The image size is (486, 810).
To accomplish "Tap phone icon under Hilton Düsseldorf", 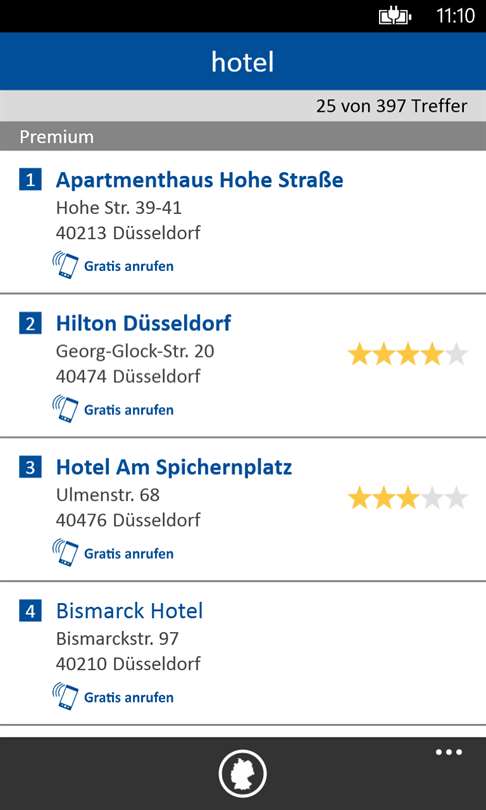I will click(x=66, y=410).
